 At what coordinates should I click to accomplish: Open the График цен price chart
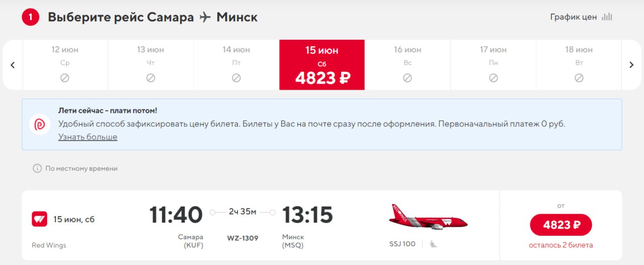coord(574,17)
